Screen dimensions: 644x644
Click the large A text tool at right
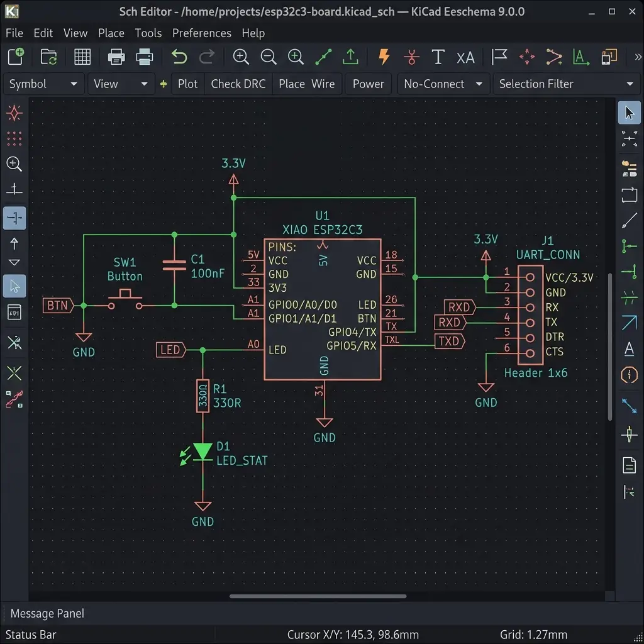click(x=629, y=348)
